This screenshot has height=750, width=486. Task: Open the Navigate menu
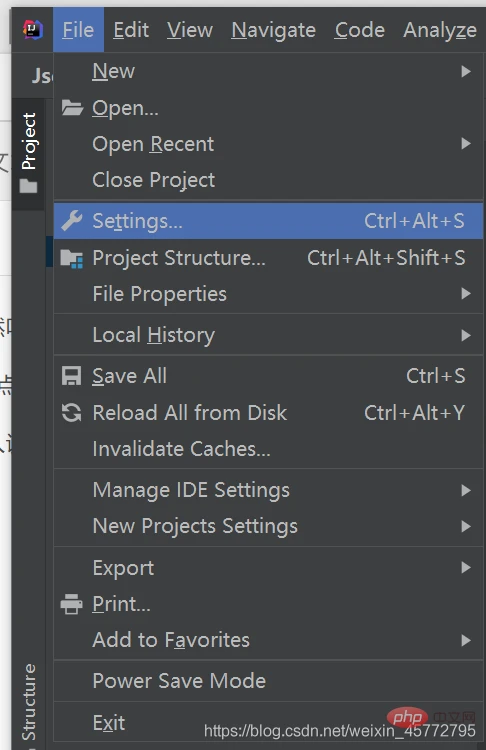click(x=273, y=30)
